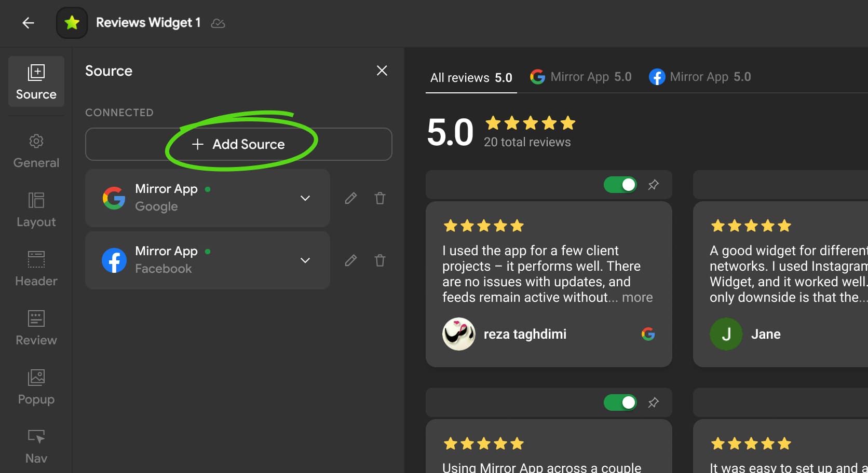Click the Google logo in source list
This screenshot has height=473, width=868.
point(114,198)
